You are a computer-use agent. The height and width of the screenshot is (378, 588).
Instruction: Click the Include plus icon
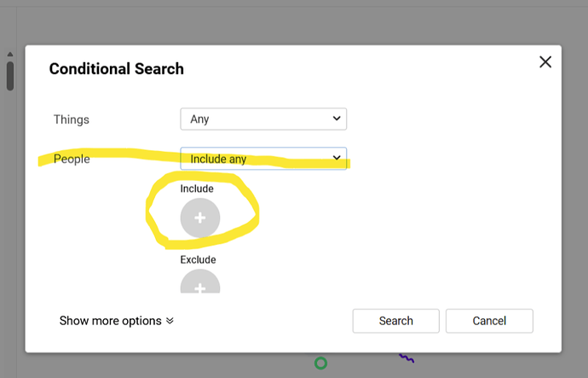200,218
